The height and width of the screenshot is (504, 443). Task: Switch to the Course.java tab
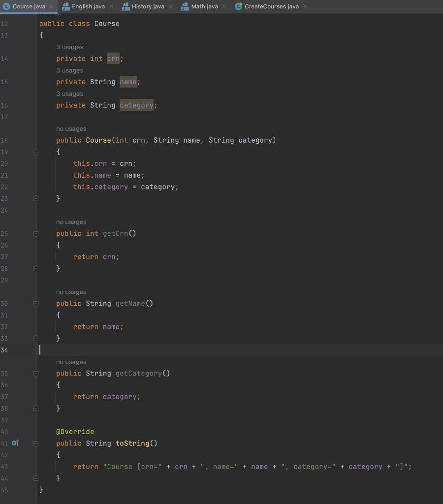29,6
